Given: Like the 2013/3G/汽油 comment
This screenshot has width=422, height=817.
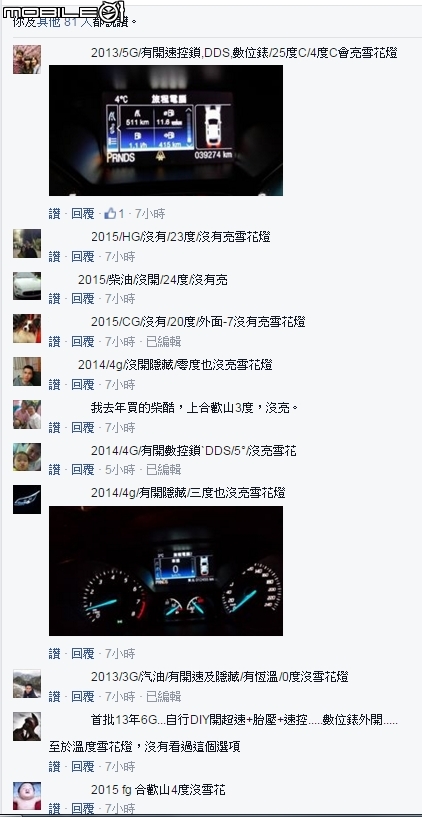Looking at the screenshot, I should (x=54, y=696).
